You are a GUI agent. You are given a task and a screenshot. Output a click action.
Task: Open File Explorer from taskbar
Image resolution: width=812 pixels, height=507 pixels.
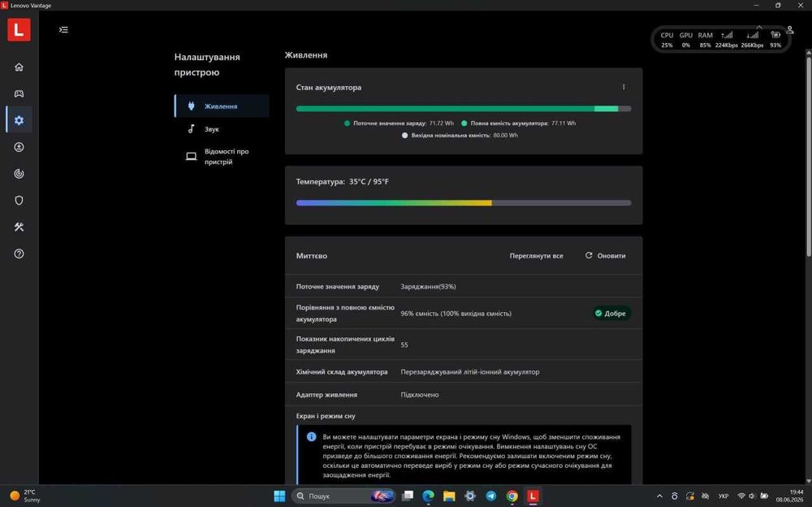[x=449, y=496]
